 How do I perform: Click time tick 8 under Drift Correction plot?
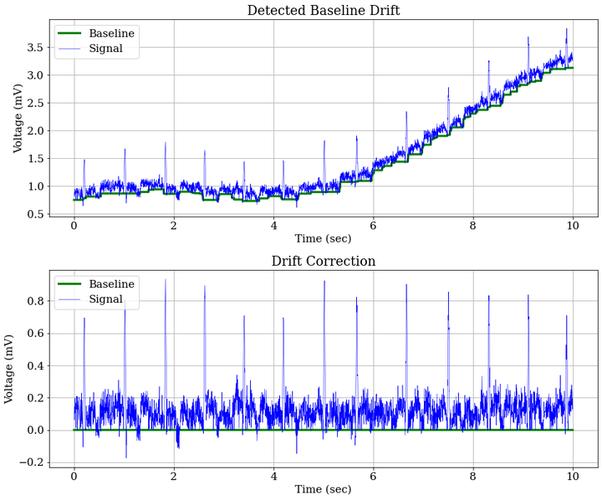pyautogui.click(x=473, y=477)
